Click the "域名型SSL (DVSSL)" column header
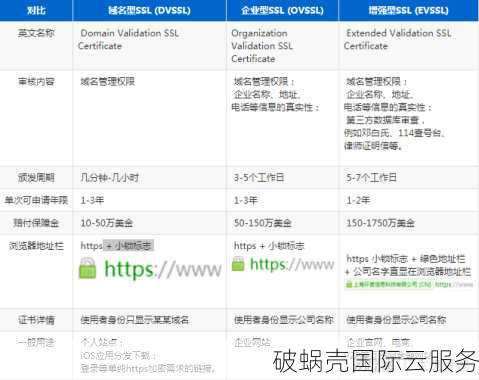This screenshot has width=479, height=380. point(149,10)
